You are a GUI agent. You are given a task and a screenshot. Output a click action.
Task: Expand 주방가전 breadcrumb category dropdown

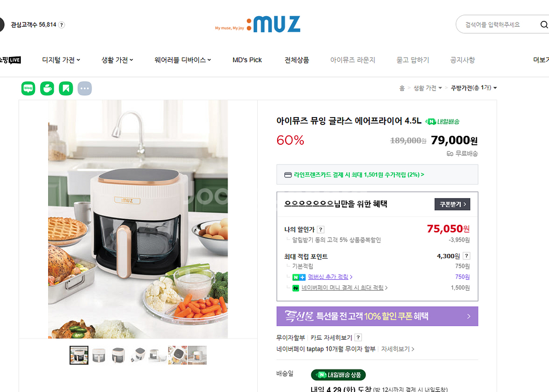click(474, 88)
